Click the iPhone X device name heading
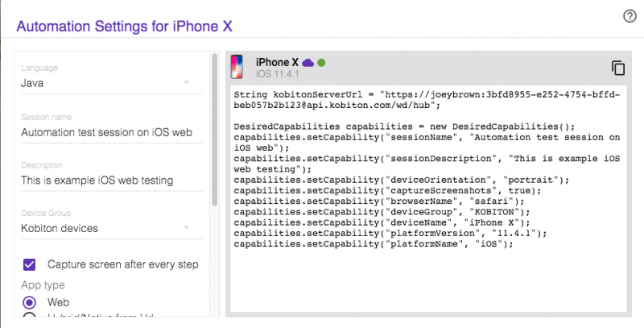This screenshot has height=328, width=644. pos(276,62)
